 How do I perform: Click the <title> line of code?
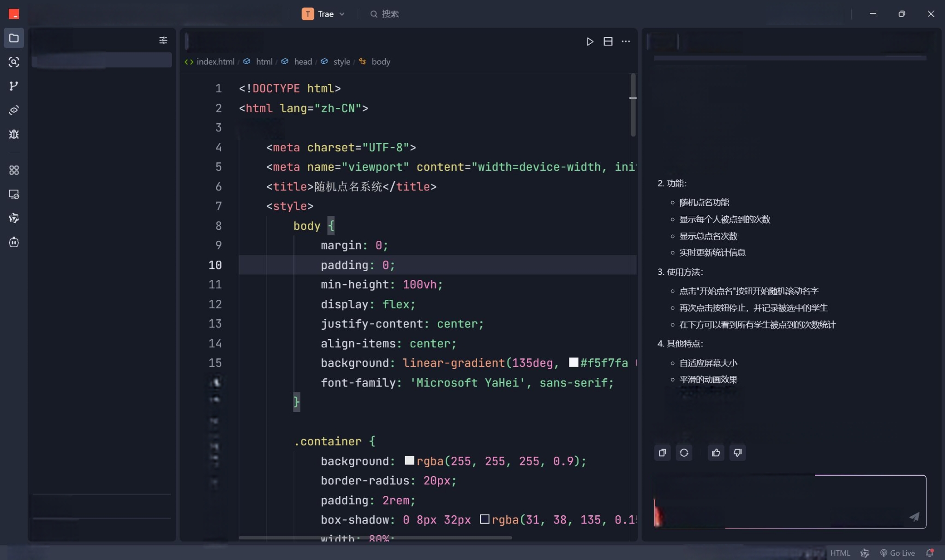351,186
